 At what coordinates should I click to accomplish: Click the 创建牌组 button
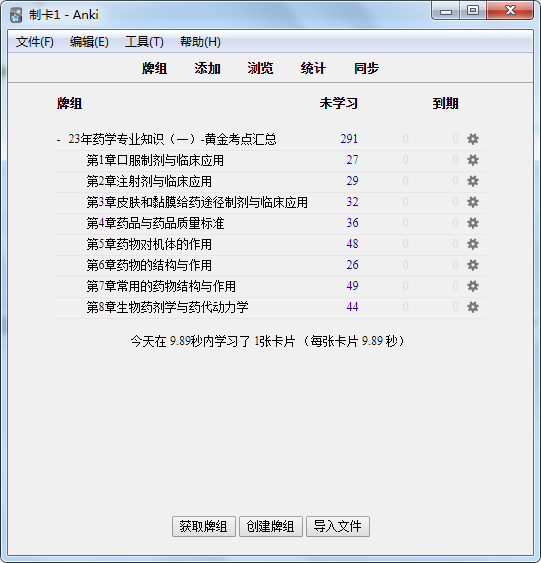point(271,526)
